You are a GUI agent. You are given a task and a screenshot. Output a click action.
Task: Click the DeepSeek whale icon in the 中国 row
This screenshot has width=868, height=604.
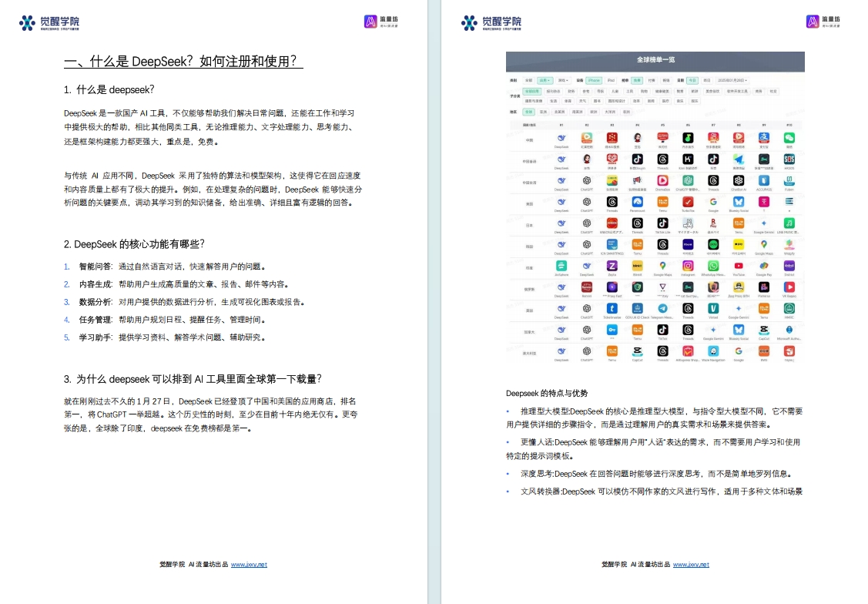[561, 138]
